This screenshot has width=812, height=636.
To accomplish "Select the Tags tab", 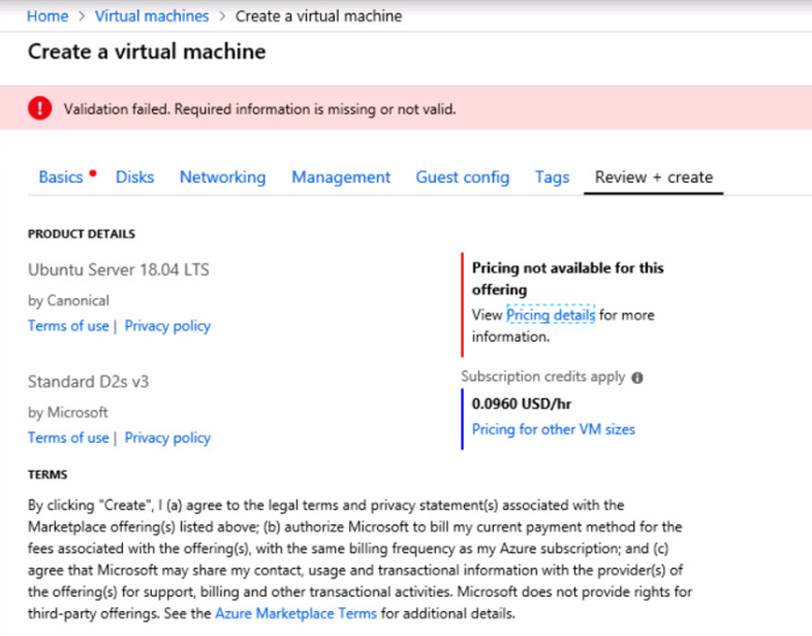I will [552, 177].
